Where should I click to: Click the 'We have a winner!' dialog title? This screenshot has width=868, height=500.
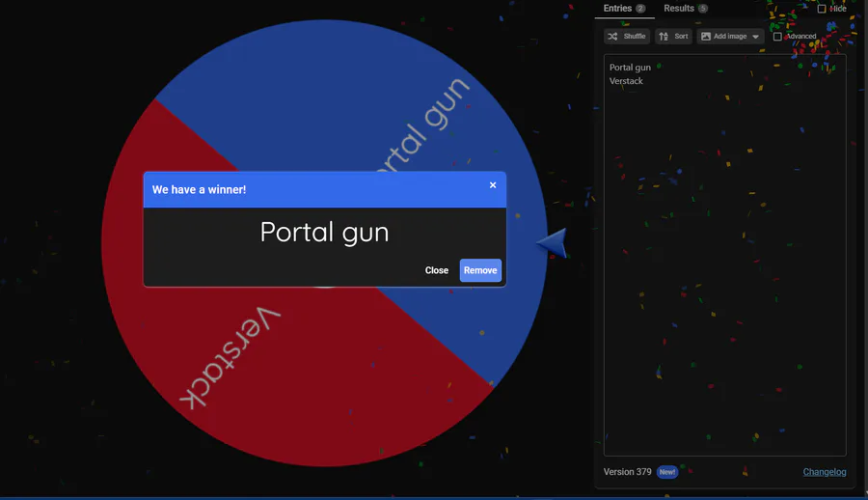click(x=200, y=189)
